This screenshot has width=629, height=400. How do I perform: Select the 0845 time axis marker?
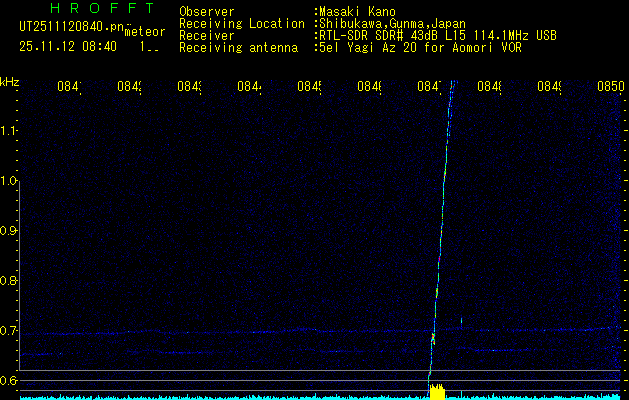(310, 88)
